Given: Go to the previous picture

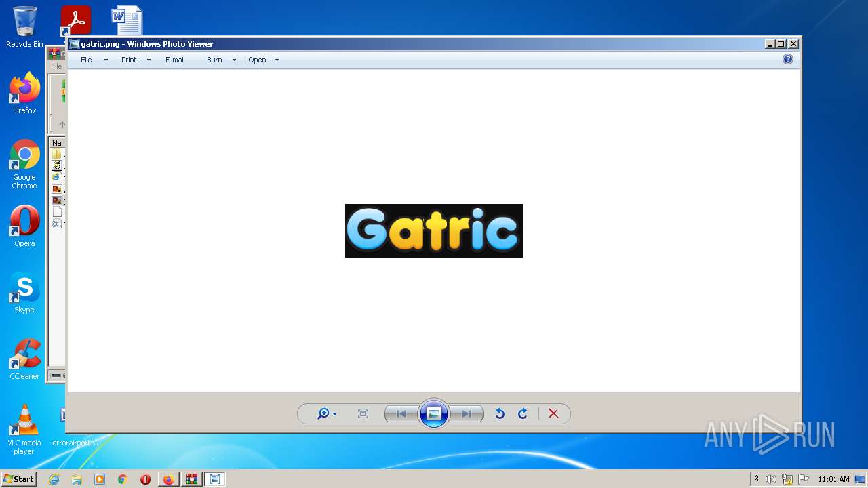Looking at the screenshot, I should click(401, 413).
